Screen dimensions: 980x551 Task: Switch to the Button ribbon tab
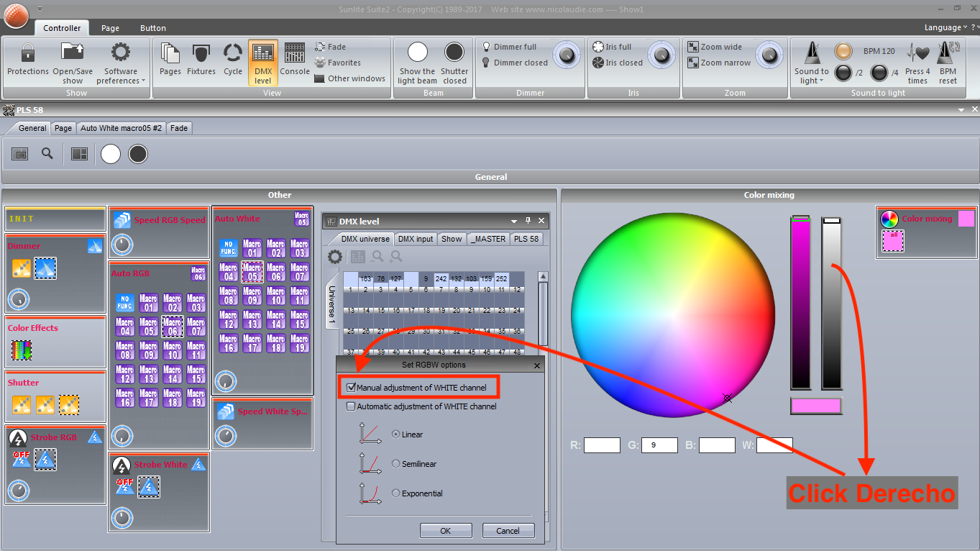153,28
